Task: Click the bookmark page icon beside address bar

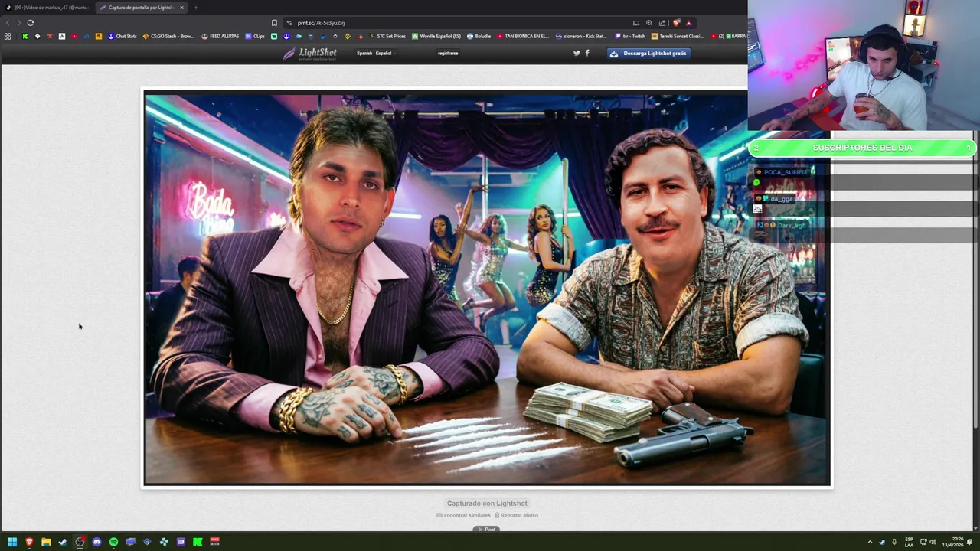Action: coord(274,23)
